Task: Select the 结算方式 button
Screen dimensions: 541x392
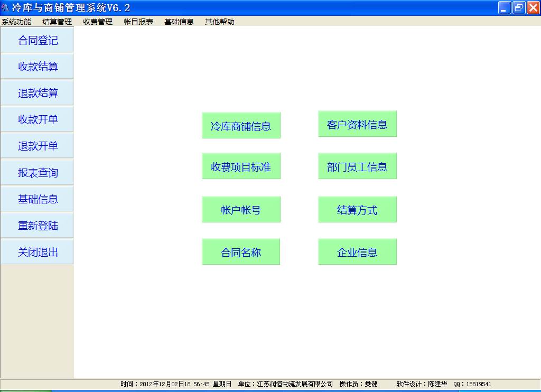Action: coord(357,210)
